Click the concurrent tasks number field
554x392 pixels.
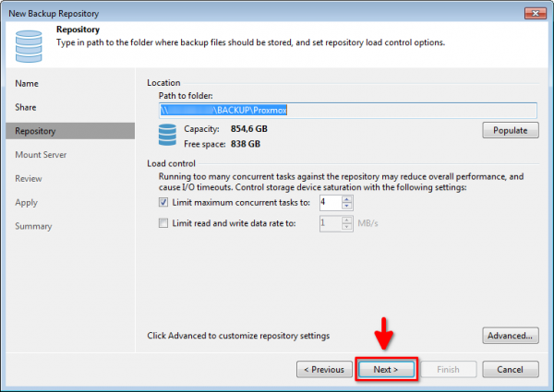coord(330,202)
